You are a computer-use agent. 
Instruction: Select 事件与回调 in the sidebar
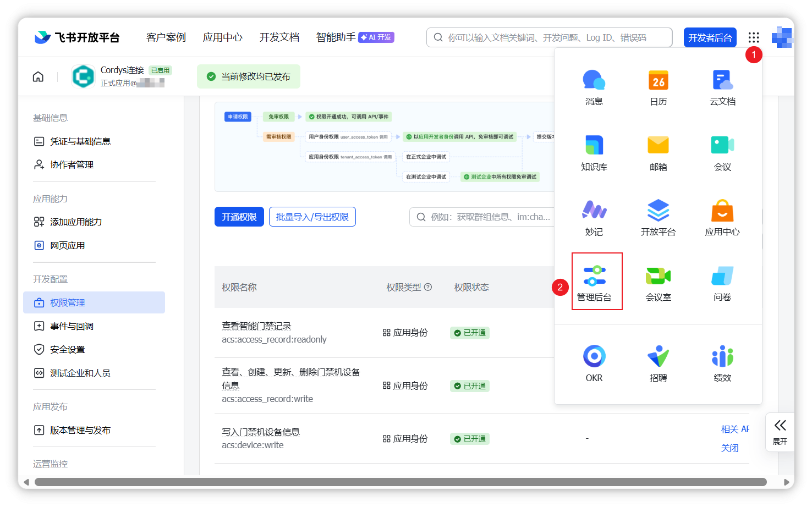click(72, 326)
